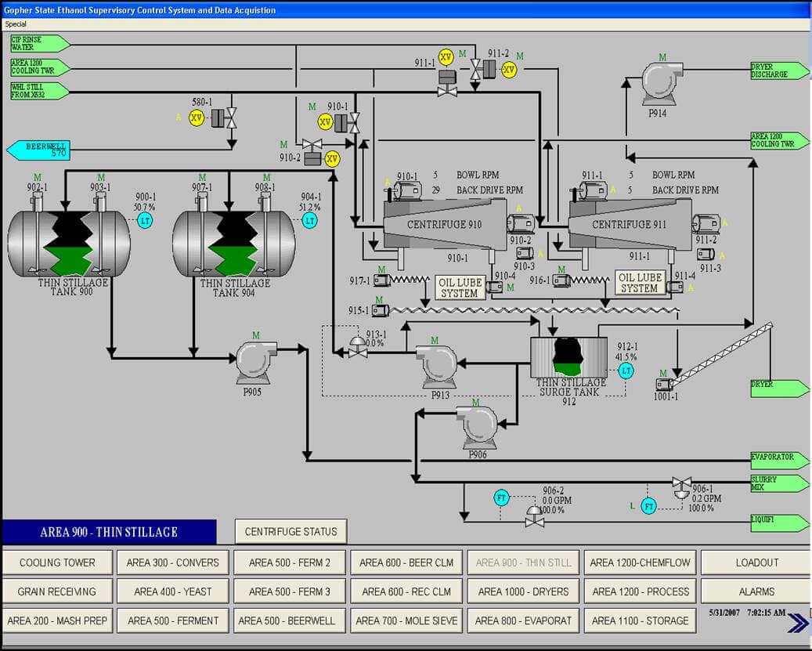Screen dimensions: 812x651
Task: Open Centrifuge 911 Oil Lube System
Action: (x=640, y=282)
